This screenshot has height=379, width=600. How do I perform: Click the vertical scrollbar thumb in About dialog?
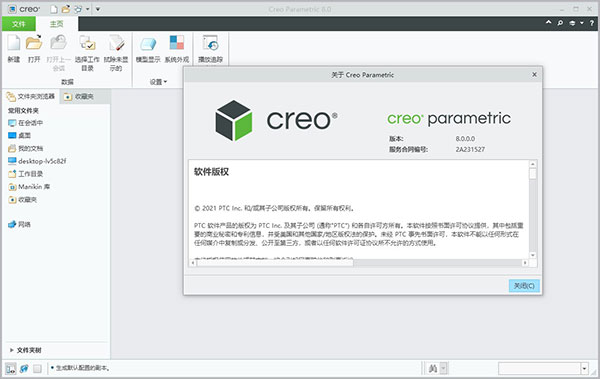(x=533, y=174)
